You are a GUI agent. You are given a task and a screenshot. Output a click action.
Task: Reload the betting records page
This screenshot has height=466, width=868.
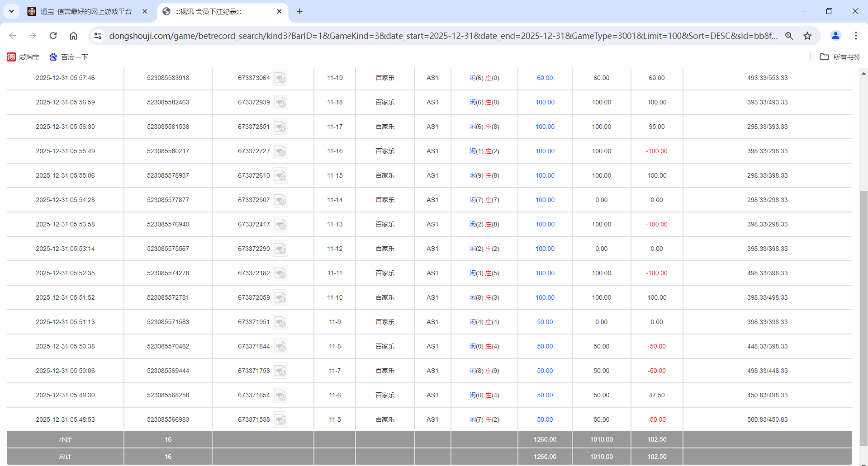click(x=53, y=36)
